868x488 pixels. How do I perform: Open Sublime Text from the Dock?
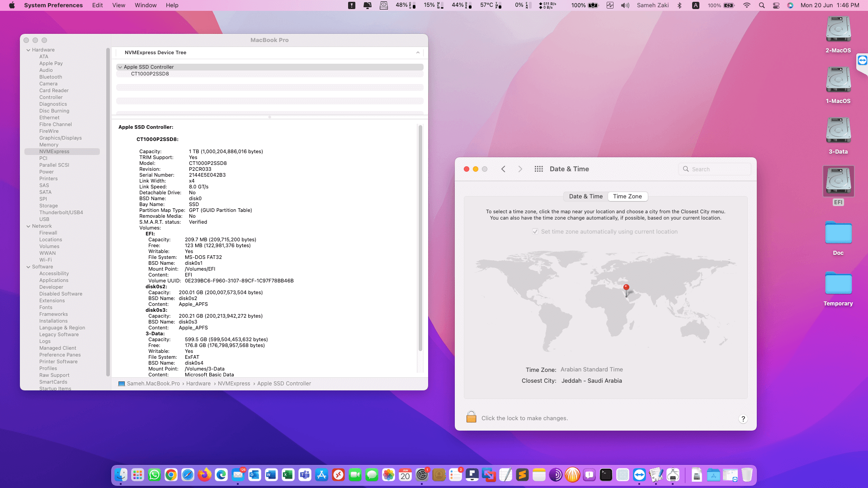[522, 475]
